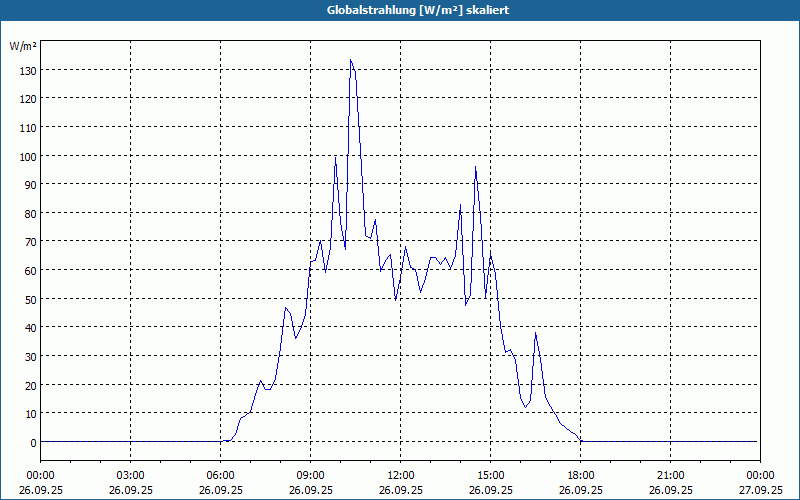Viewport: 800px width, 500px height.
Task: Select the y-axis value "50"
Action: pos(30,300)
